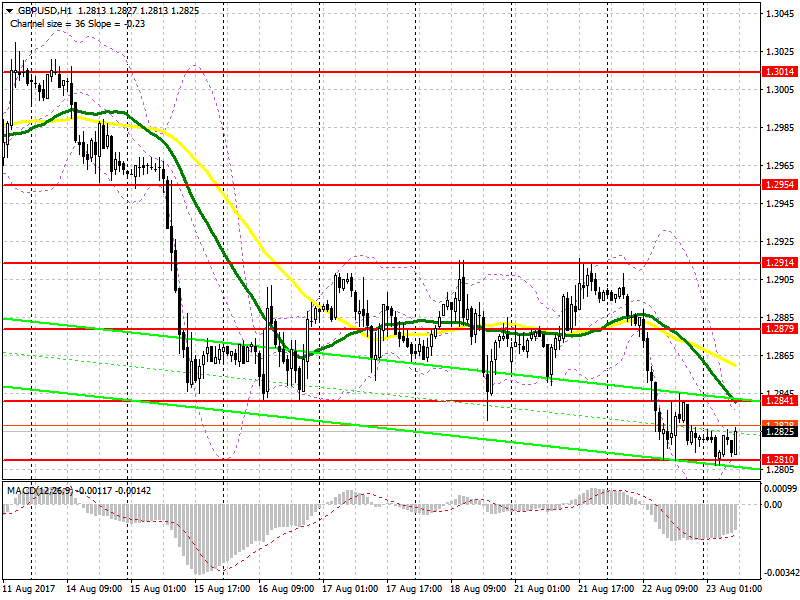Click the 22 Aug 09:00 time label
800x600 pixels.
pos(670,589)
